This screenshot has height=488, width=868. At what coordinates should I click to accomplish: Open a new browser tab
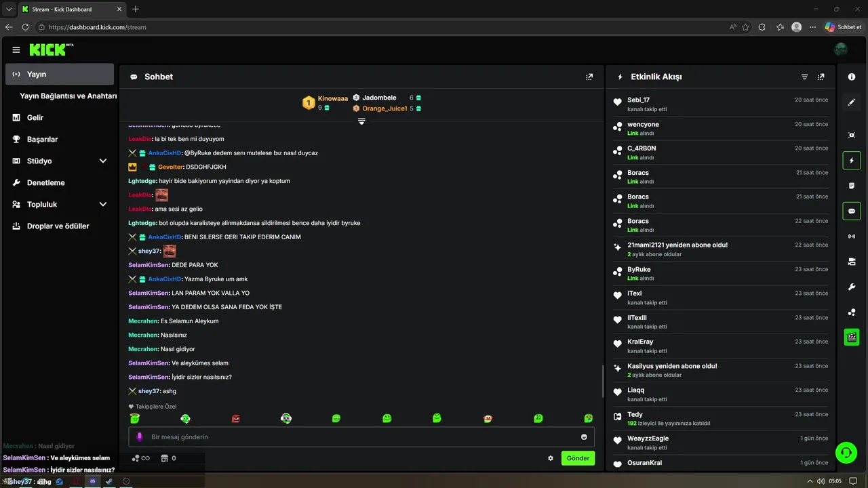tap(136, 9)
